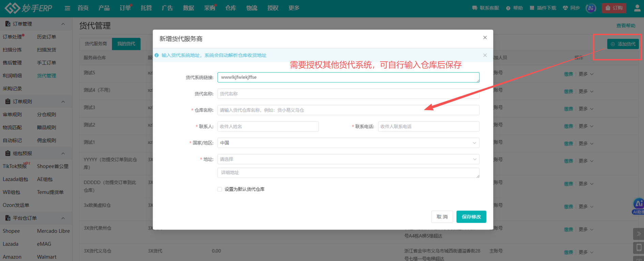Open the 国家/地区 dropdown showing 中国
This screenshot has height=261, width=644.
(x=348, y=143)
